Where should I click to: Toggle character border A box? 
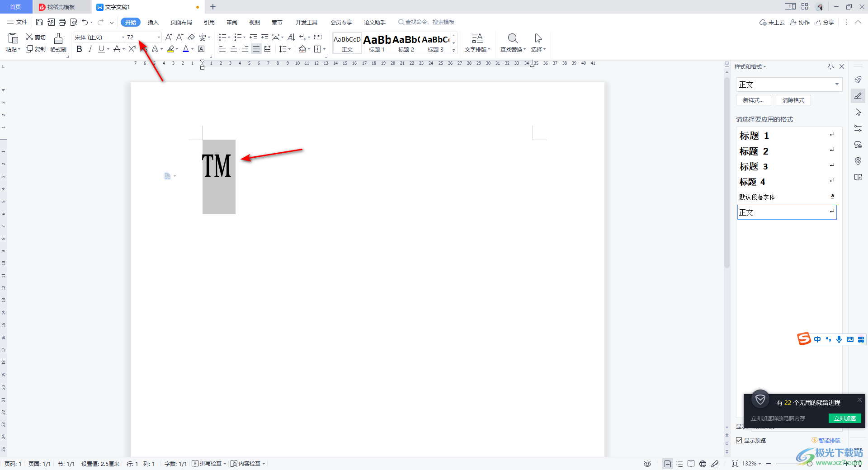pyautogui.click(x=202, y=49)
